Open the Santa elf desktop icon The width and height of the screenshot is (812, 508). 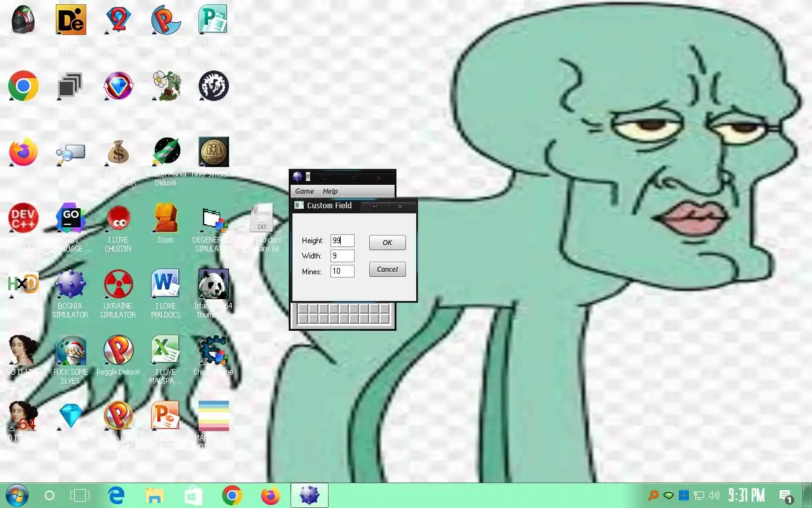pos(70,351)
